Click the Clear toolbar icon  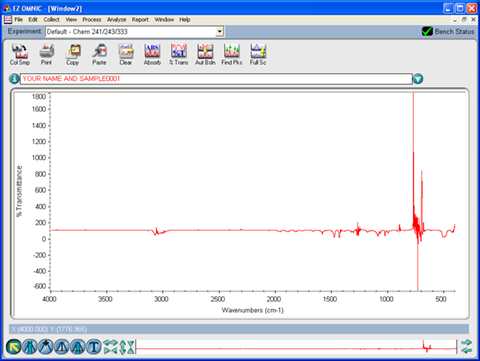[126, 54]
